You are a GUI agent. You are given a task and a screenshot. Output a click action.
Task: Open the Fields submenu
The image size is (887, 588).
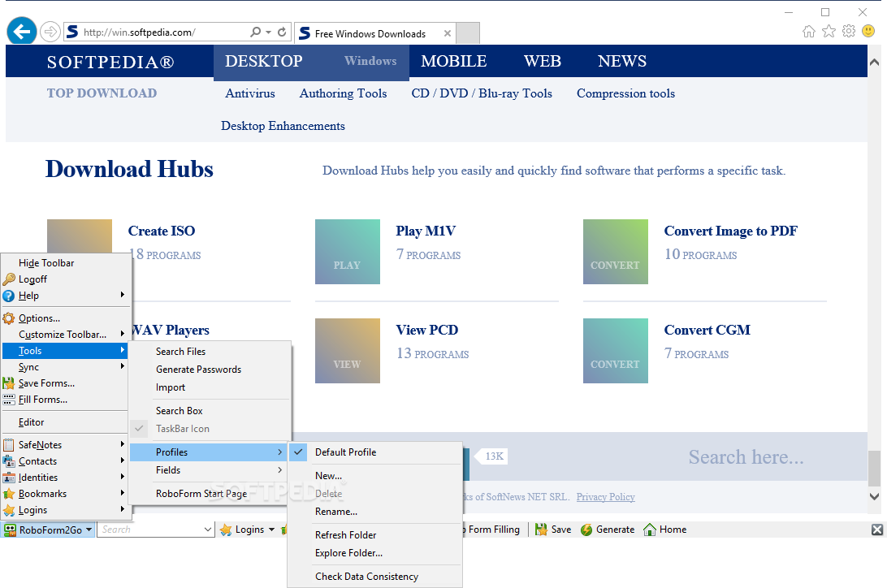(210, 470)
